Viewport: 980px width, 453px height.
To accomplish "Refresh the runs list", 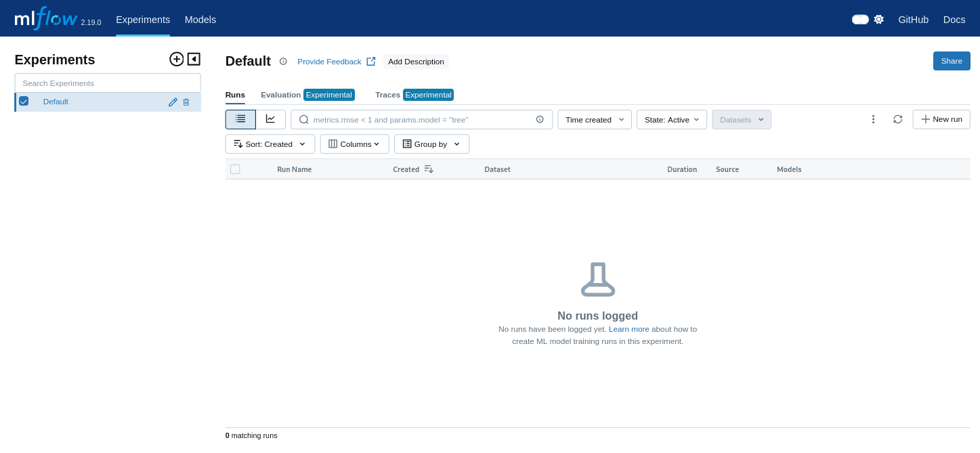I will tap(897, 119).
